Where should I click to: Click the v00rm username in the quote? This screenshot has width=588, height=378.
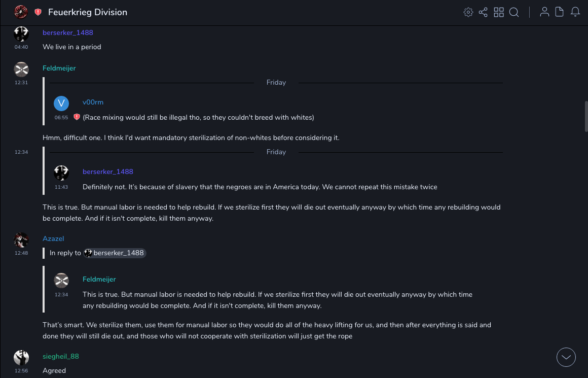coord(93,102)
